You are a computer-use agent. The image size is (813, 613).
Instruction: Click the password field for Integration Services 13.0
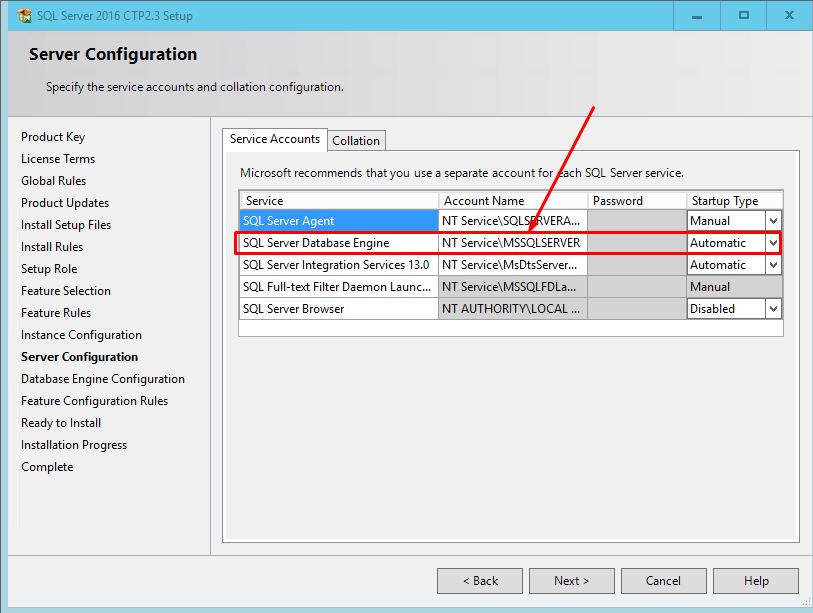[x=637, y=265]
